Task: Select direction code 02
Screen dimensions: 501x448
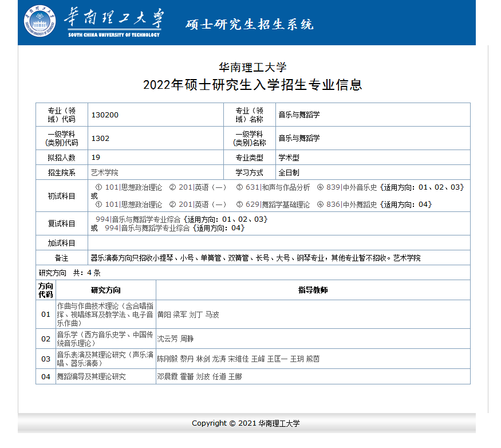Action: tap(46, 339)
